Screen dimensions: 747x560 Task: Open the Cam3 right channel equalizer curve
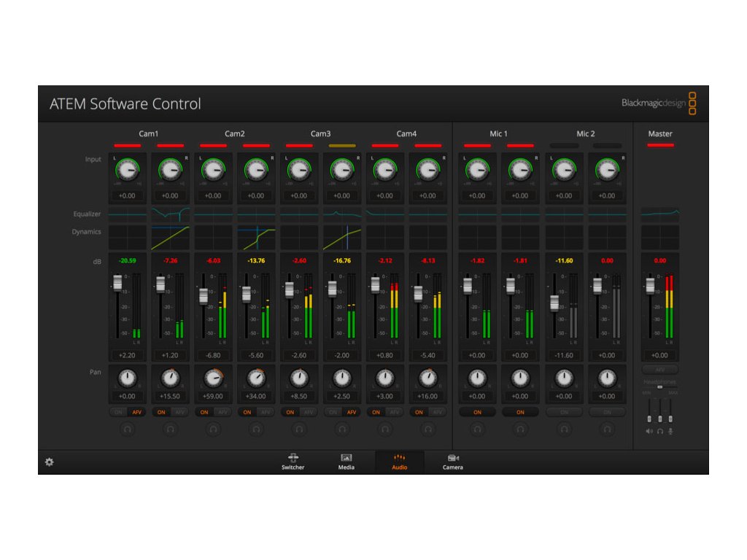pyautogui.click(x=342, y=214)
